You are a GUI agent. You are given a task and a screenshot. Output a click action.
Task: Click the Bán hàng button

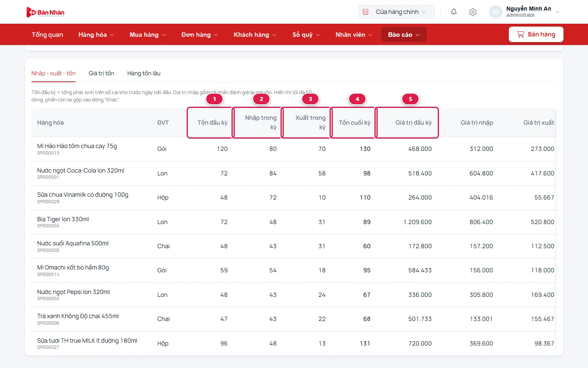pyautogui.click(x=536, y=34)
